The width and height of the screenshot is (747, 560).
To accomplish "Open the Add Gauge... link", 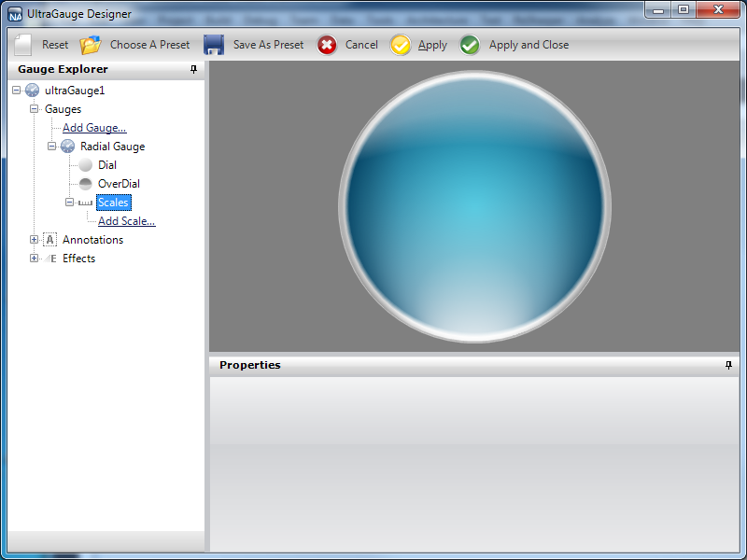I will pyautogui.click(x=94, y=128).
